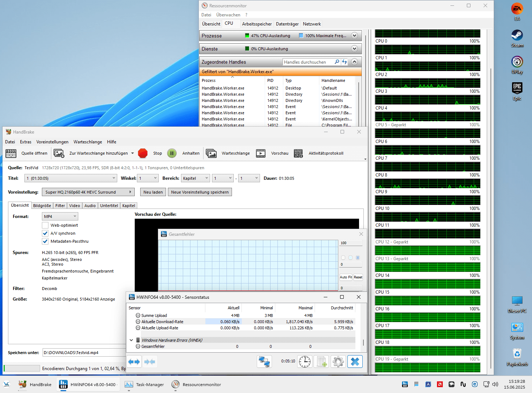
Task: Stop encoding with the red Stop icon
Action: [x=143, y=153]
